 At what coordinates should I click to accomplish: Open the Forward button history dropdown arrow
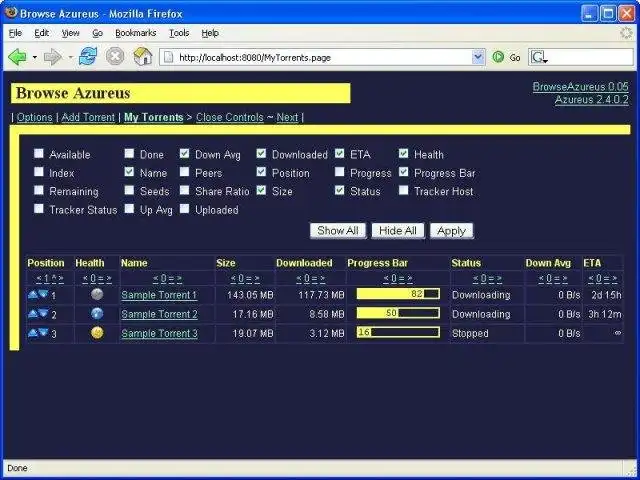click(70, 57)
